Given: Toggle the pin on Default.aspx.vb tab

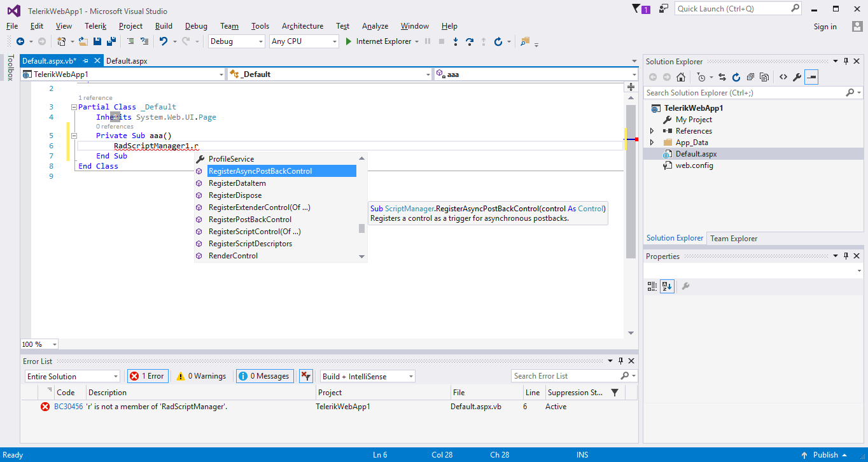Looking at the screenshot, I should [86, 61].
